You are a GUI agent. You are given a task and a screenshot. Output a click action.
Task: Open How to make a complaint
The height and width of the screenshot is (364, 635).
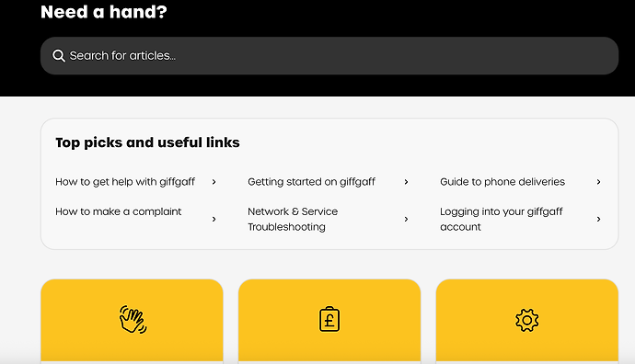pyautogui.click(x=118, y=211)
